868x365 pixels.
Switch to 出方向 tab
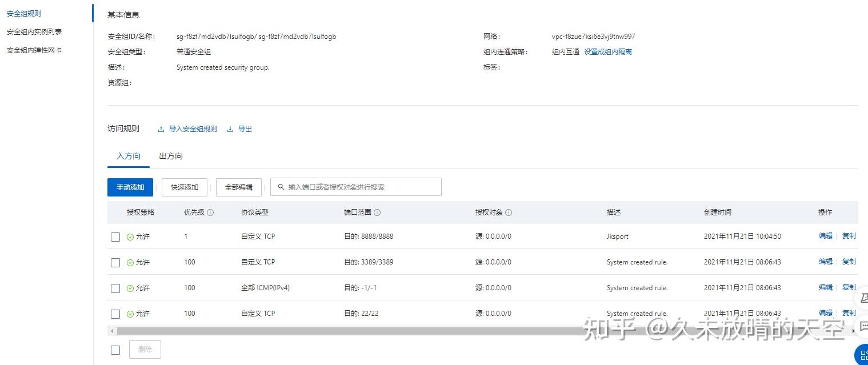point(171,156)
